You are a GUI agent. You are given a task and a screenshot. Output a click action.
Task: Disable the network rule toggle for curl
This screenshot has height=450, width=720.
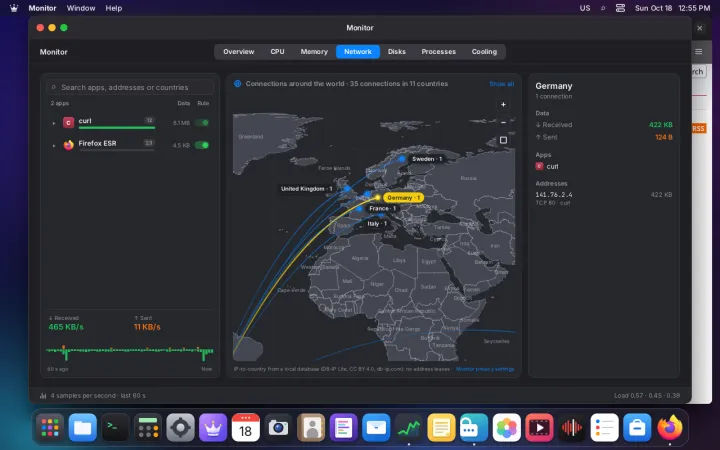tap(202, 123)
